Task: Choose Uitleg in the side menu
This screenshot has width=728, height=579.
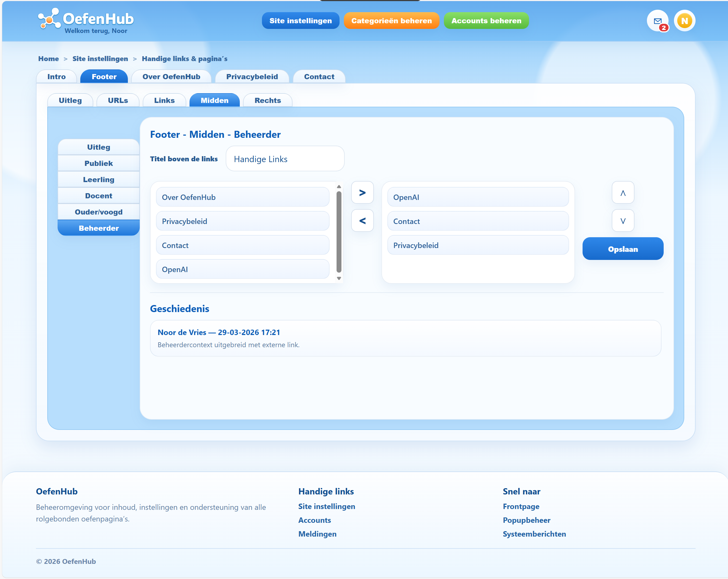Action: point(99,147)
